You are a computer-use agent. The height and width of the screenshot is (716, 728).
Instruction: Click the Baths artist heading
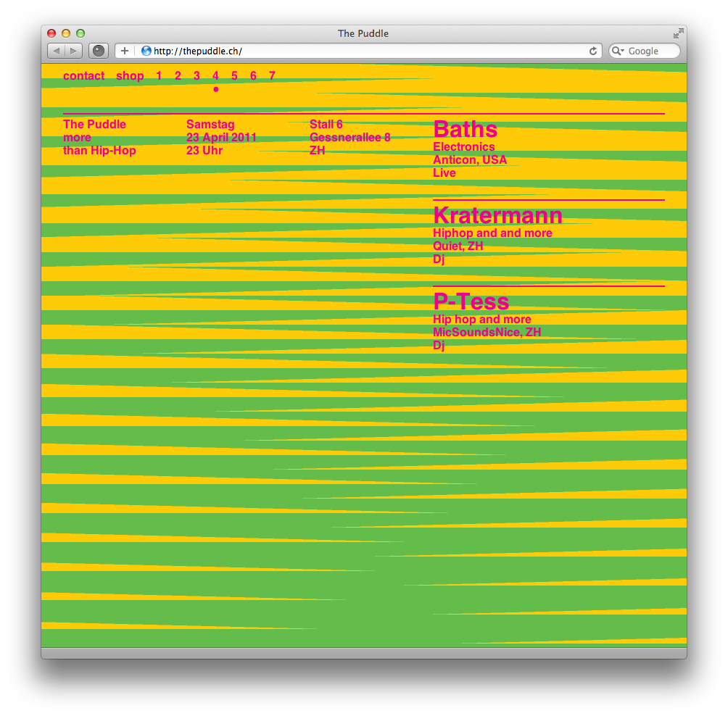[x=465, y=130]
